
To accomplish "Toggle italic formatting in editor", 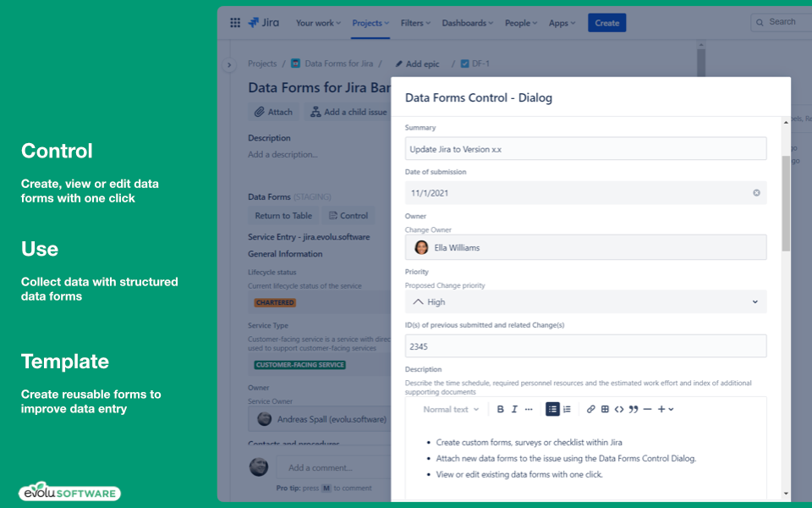I will coord(514,409).
